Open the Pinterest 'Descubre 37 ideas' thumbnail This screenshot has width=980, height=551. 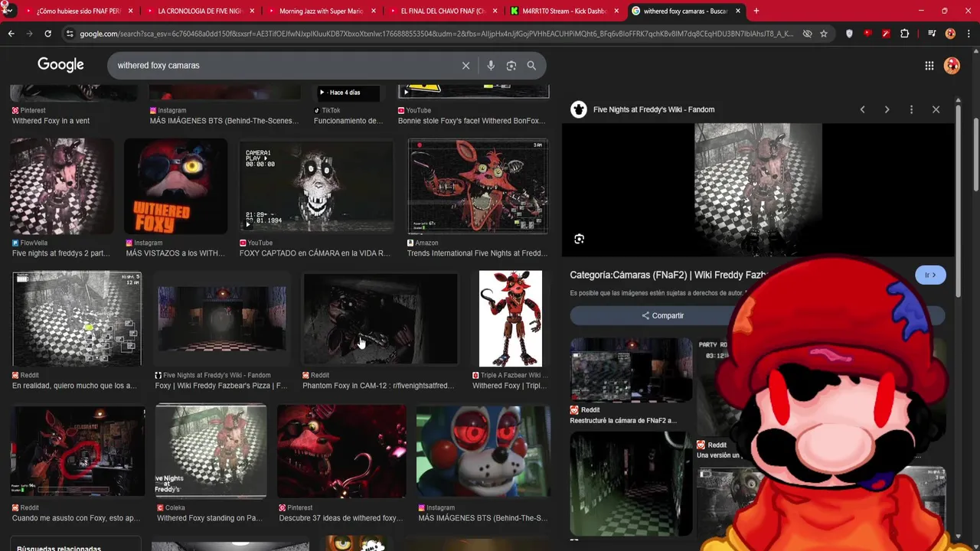[341, 452]
